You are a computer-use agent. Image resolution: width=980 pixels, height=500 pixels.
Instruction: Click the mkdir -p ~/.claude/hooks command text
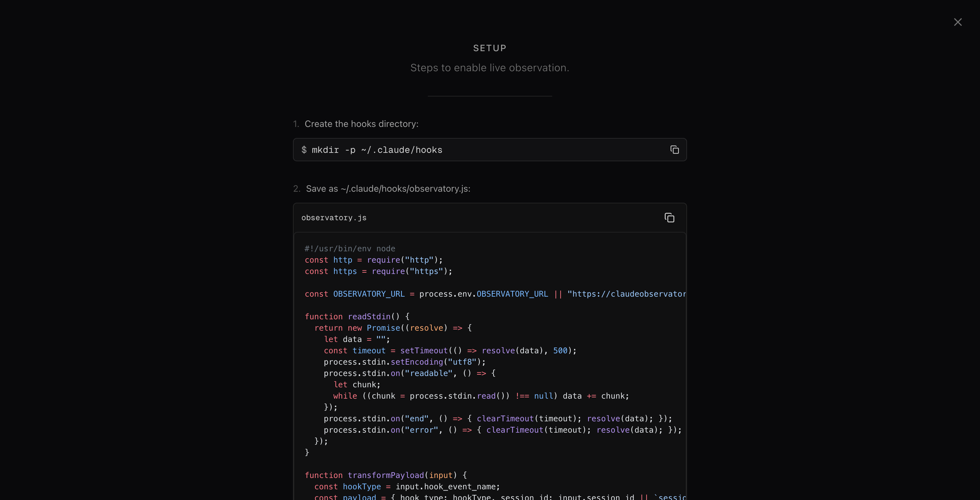[377, 150]
